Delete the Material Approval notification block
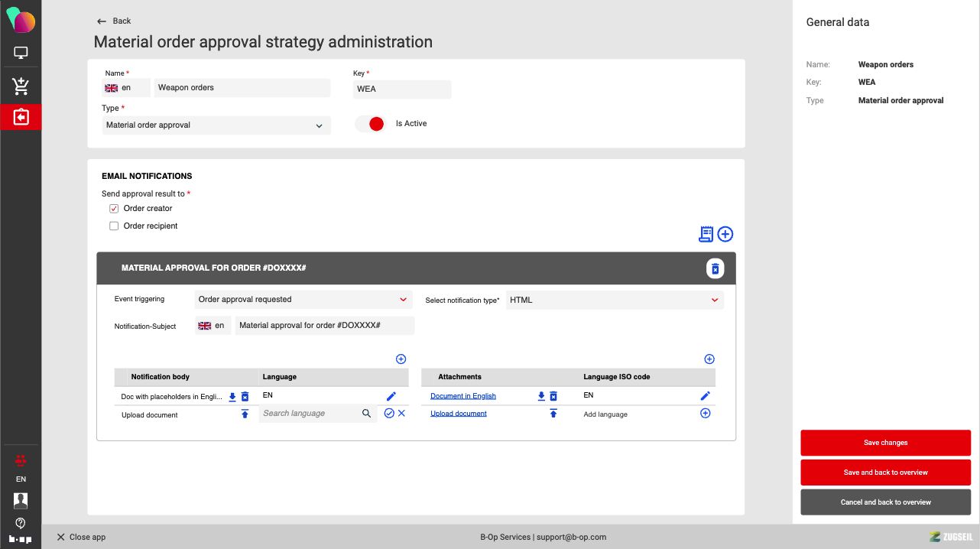980x549 pixels. coord(715,268)
